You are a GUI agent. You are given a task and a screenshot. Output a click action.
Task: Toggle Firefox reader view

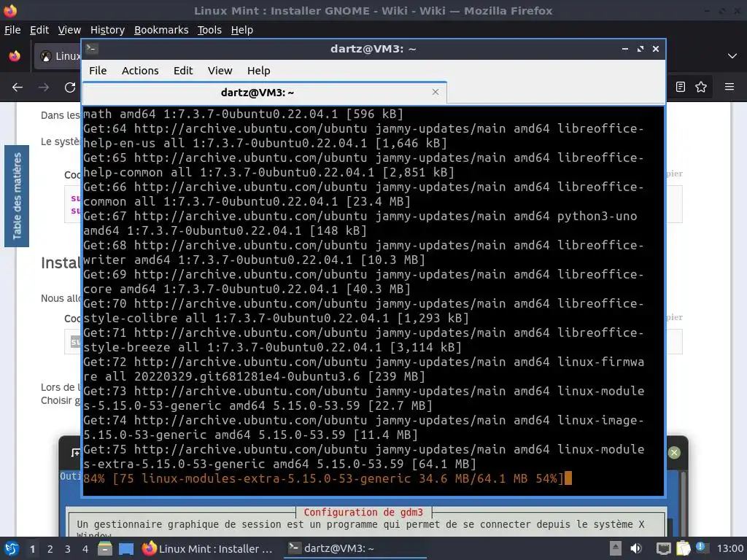681,87
